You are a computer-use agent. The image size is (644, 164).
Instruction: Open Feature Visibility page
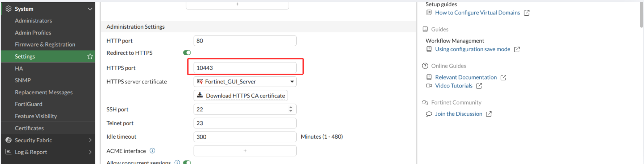coord(36,116)
